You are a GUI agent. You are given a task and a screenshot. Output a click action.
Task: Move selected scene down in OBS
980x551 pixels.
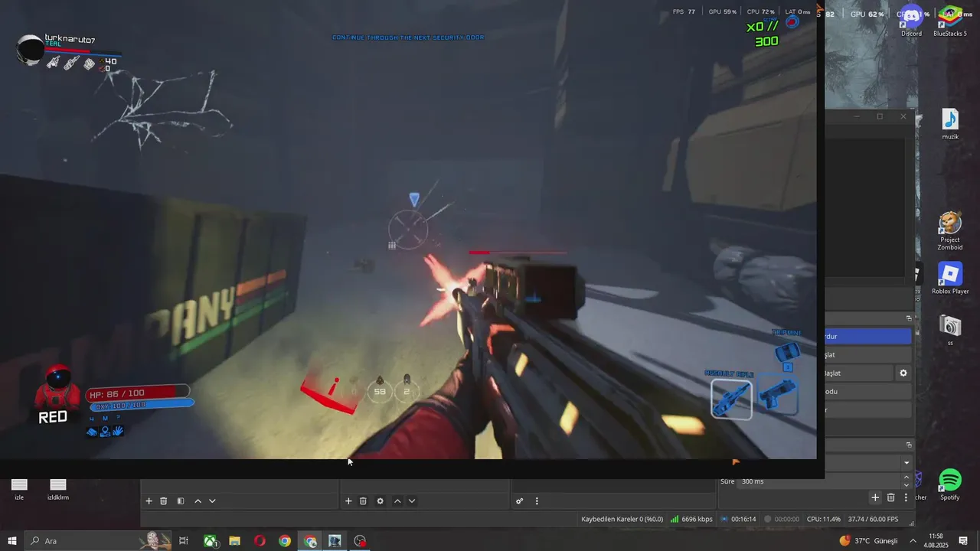tap(212, 501)
